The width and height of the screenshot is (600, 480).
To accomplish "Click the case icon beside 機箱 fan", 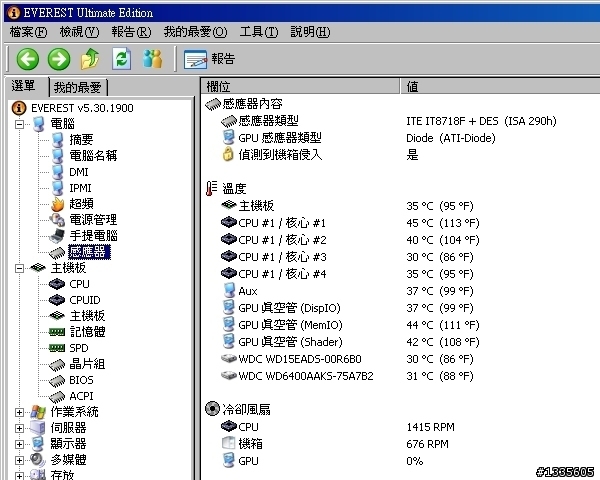I will (228, 443).
